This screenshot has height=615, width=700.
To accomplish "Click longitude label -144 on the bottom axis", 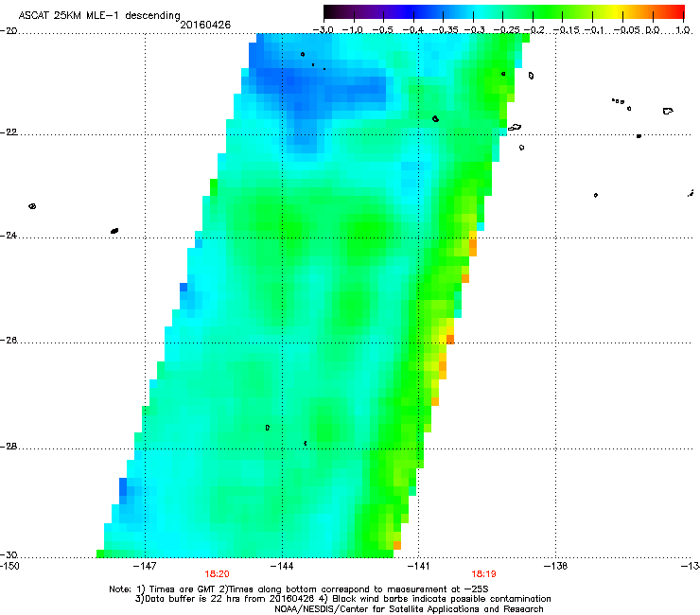I will 282,567.
